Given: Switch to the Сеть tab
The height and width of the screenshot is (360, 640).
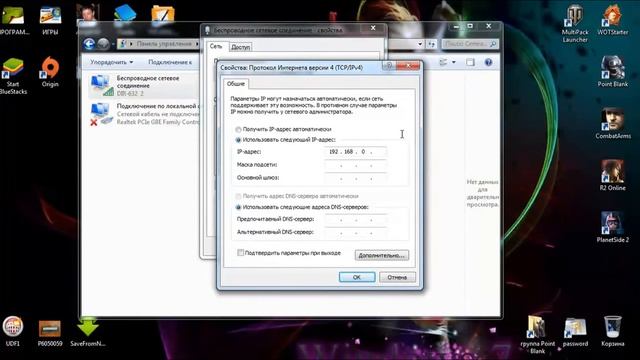Looking at the screenshot, I should (x=216, y=47).
